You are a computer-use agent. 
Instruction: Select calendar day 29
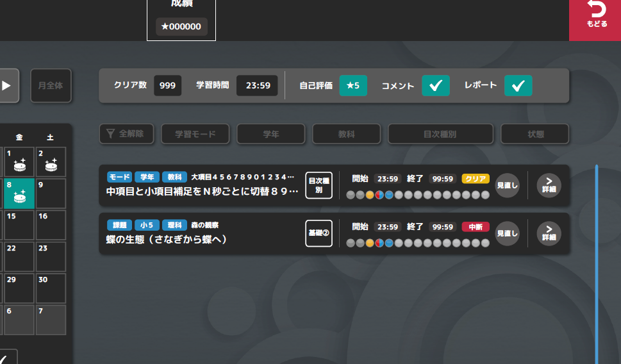point(19,288)
